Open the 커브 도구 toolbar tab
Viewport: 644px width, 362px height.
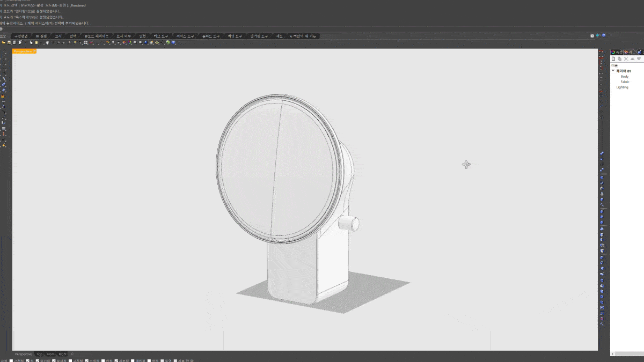click(x=160, y=36)
